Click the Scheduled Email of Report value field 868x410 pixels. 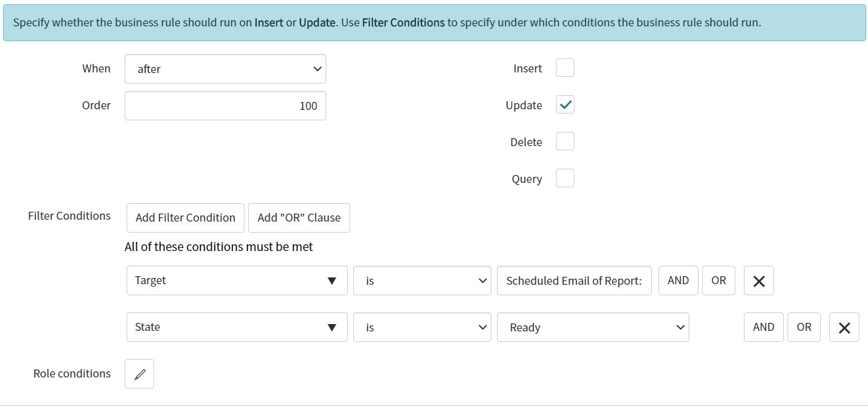pyautogui.click(x=574, y=280)
